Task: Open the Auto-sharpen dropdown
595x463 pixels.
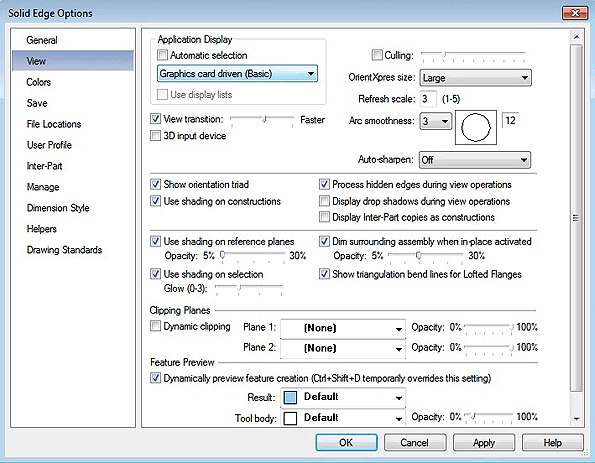Action: click(475, 160)
